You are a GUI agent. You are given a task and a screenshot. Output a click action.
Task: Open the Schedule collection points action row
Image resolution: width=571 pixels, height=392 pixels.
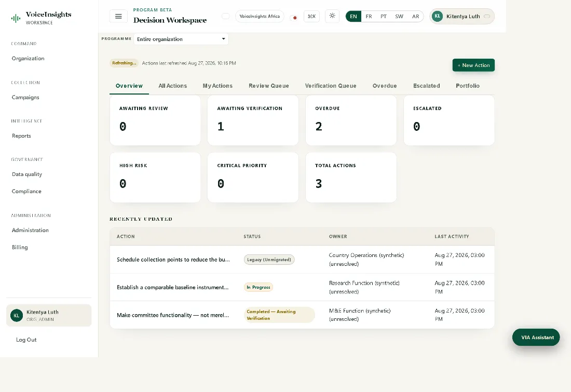(x=302, y=260)
